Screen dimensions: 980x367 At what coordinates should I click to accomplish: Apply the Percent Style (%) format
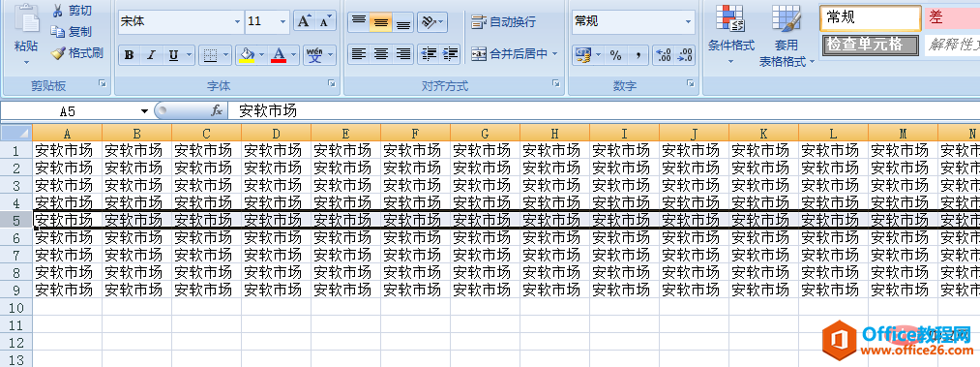[x=615, y=55]
